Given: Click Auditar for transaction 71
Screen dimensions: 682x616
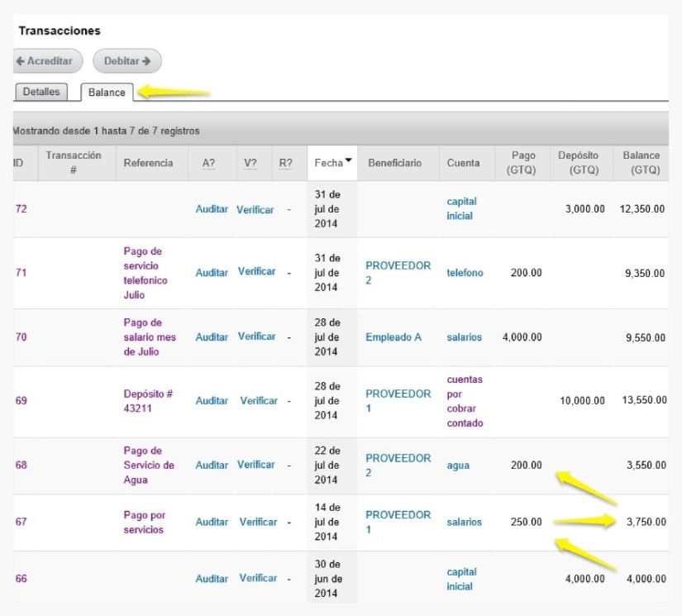Looking at the screenshot, I should tap(212, 273).
